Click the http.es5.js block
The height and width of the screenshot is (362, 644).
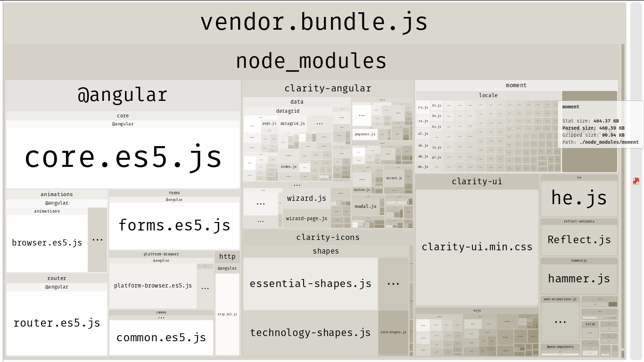pos(227,314)
